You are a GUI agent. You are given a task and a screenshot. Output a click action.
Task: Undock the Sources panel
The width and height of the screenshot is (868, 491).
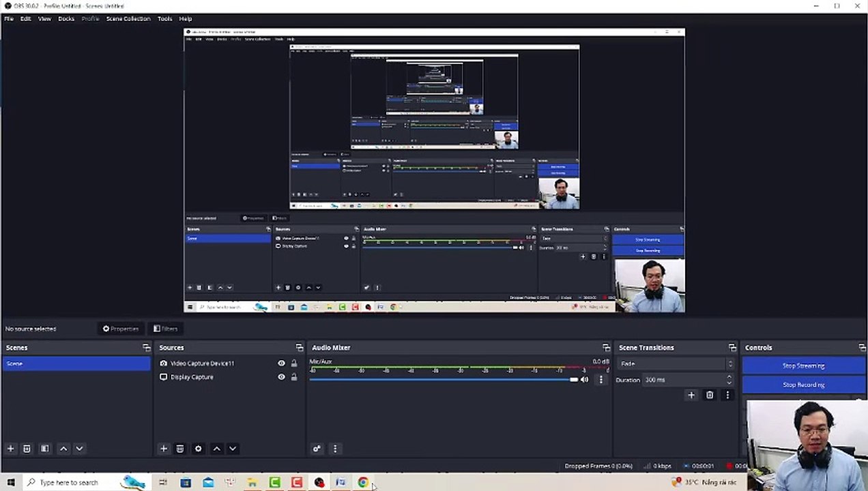point(299,348)
